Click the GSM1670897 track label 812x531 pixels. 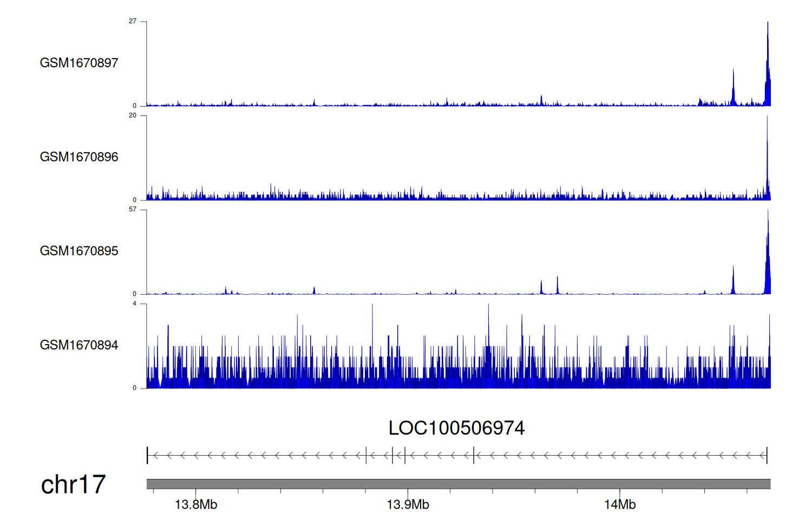(x=79, y=63)
